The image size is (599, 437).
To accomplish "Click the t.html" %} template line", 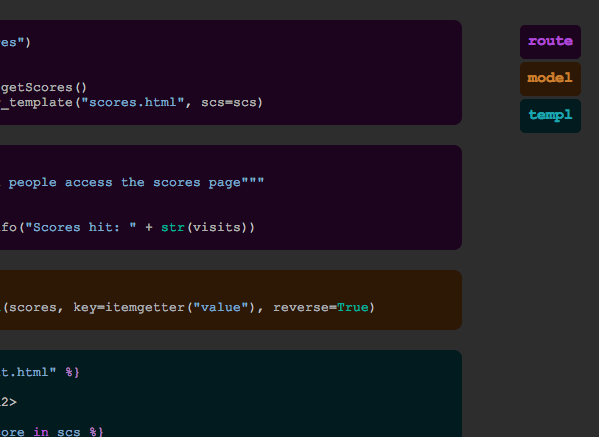I will [40, 372].
